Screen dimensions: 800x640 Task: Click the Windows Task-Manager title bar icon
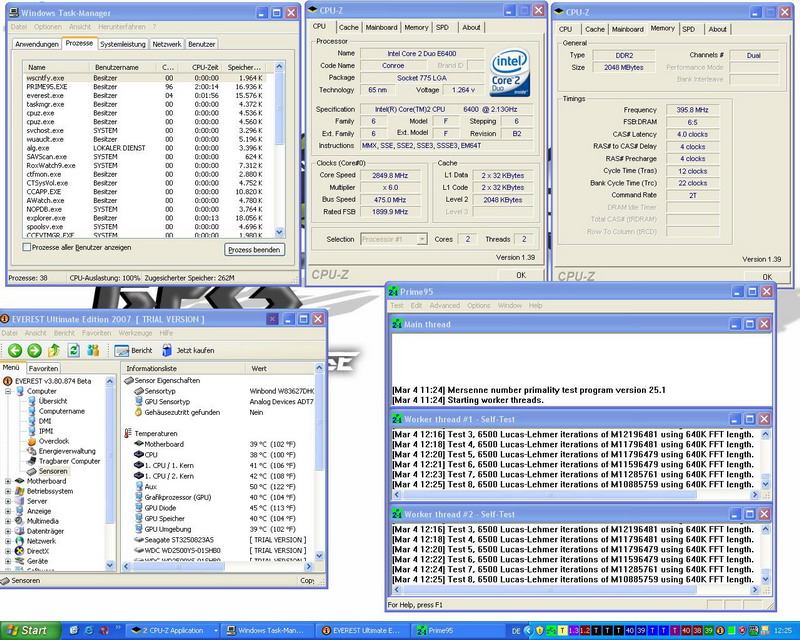14,13
